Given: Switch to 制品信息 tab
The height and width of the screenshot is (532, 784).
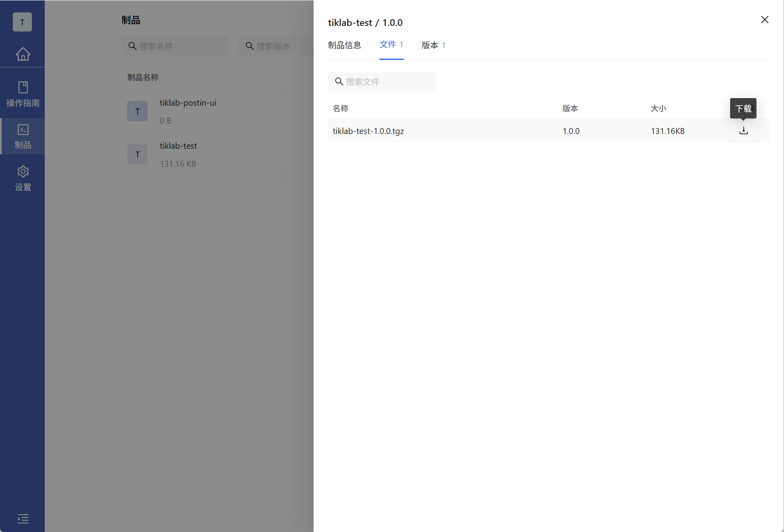Looking at the screenshot, I should point(344,45).
